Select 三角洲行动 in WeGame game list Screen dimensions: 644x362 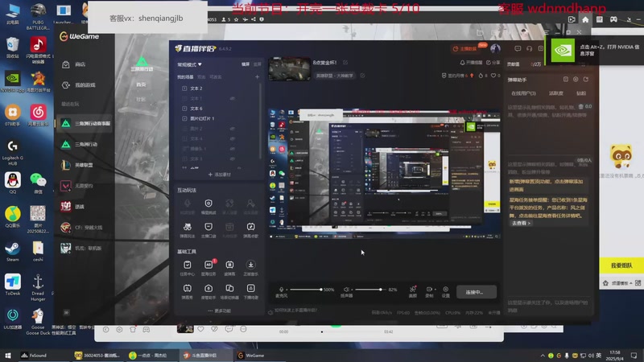point(84,145)
